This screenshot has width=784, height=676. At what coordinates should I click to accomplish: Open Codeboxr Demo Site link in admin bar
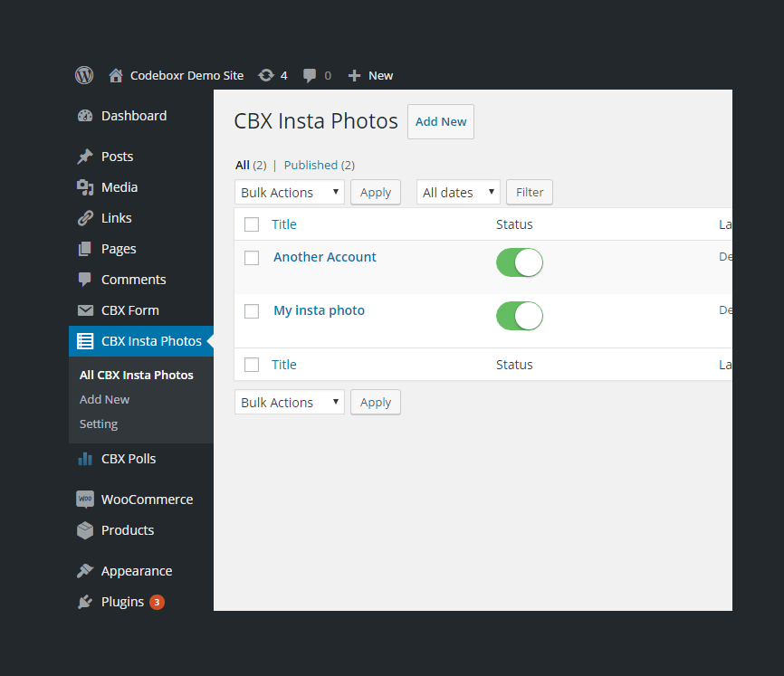tap(187, 75)
